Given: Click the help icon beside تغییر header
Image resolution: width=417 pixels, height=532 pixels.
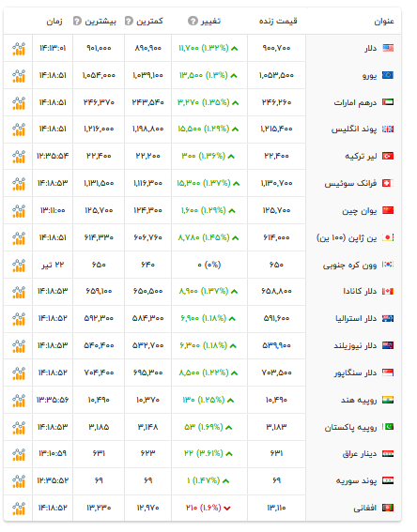Looking at the screenshot, I should (x=193, y=21).
